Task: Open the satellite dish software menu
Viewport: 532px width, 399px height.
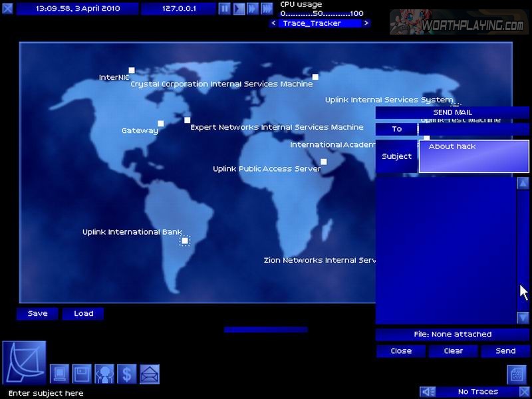Action: (x=25, y=362)
